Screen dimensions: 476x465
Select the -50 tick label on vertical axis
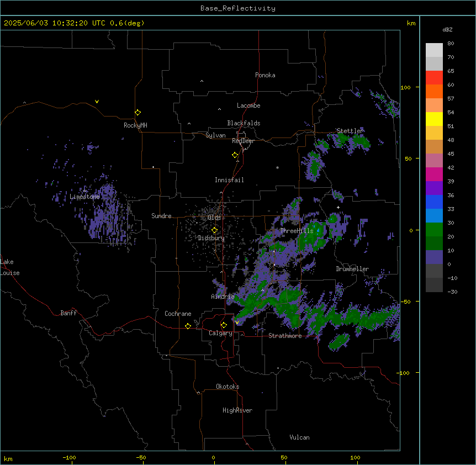click(405, 302)
